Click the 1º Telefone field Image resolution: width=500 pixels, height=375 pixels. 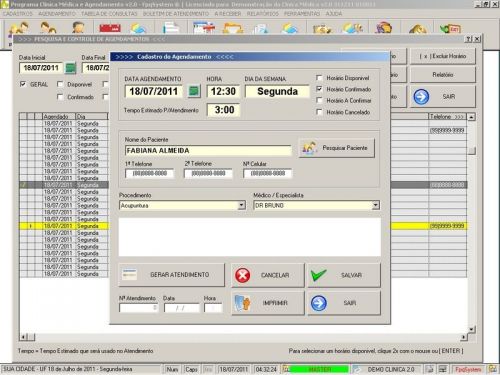tap(149, 173)
